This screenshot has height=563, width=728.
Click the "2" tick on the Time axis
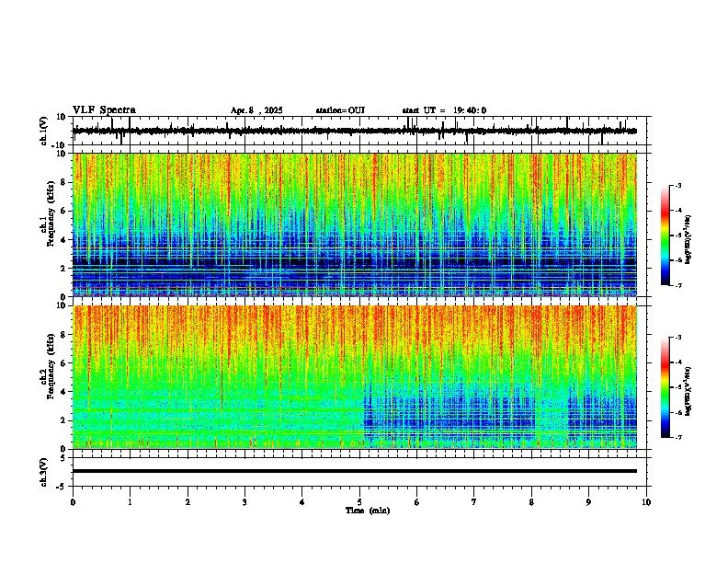tap(188, 502)
